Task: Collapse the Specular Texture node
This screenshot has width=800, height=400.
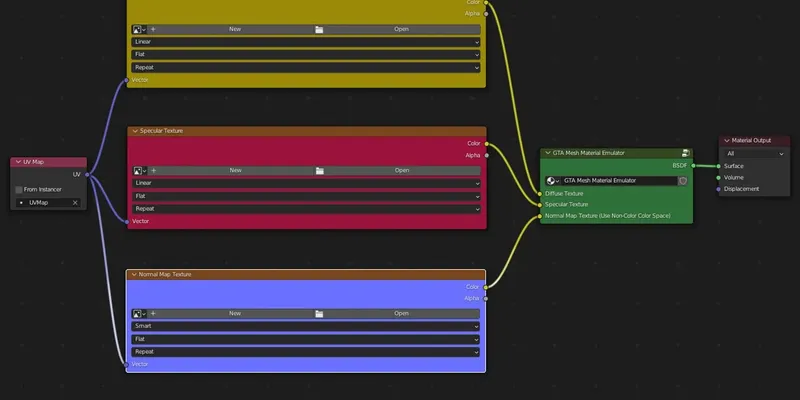Action: pyautogui.click(x=133, y=131)
